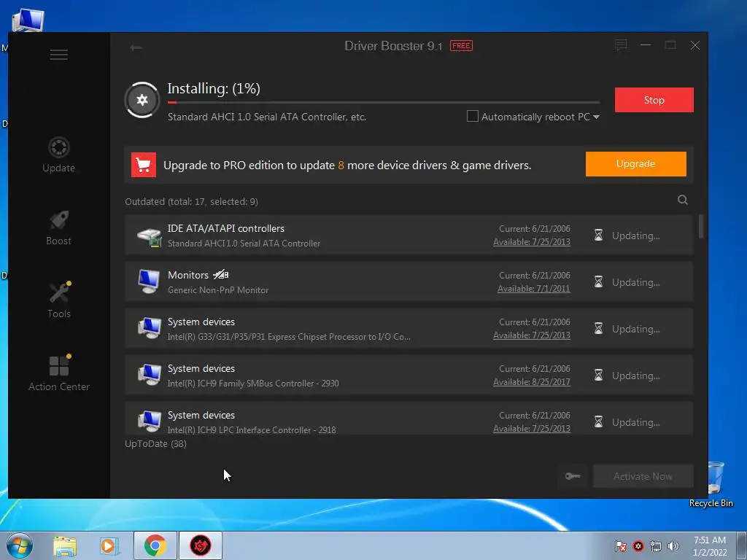Select the Generic Non-PnP Monitor text
The height and width of the screenshot is (560, 747).
tap(218, 290)
